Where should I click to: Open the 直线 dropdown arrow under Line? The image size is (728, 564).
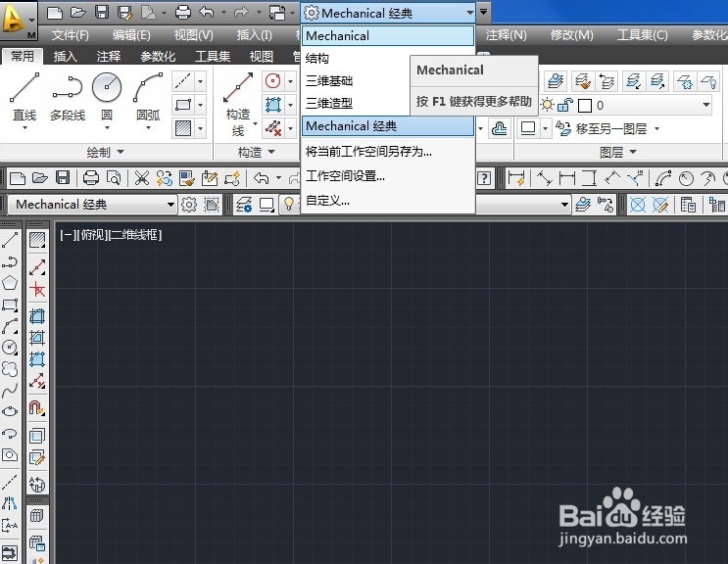[24, 127]
